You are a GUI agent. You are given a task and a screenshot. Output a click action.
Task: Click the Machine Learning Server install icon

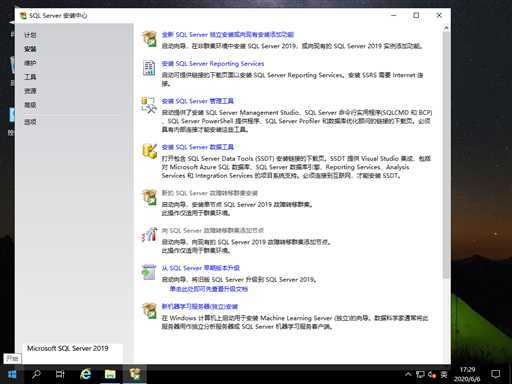(149, 311)
